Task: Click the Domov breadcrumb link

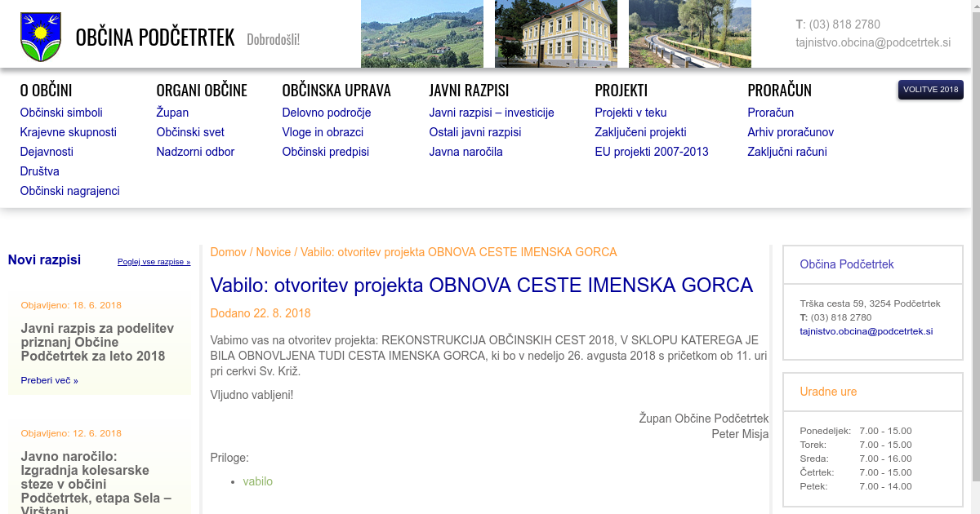Action: pos(228,252)
